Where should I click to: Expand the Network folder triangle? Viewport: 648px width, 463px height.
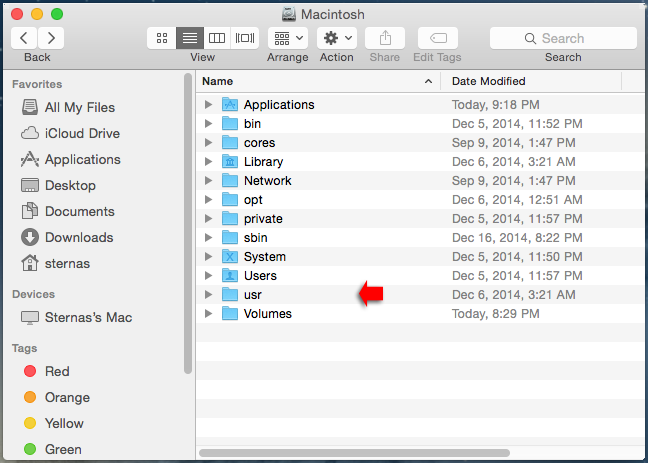209,181
